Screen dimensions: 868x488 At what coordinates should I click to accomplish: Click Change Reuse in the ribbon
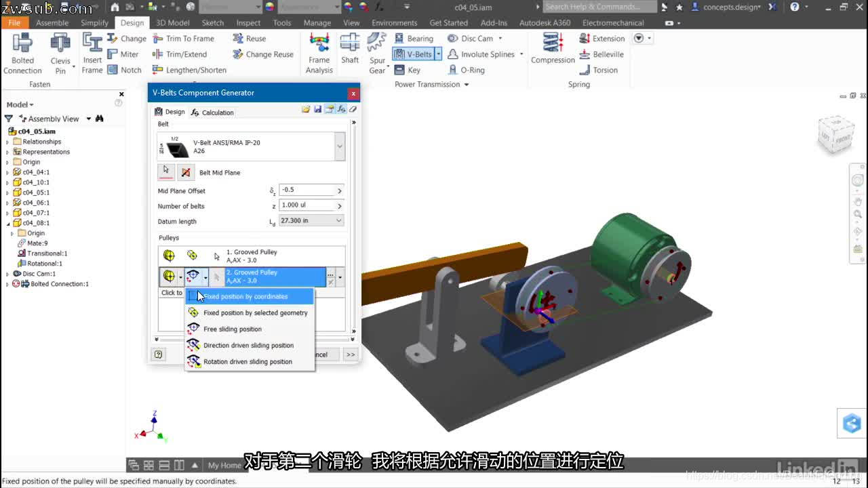tap(263, 54)
